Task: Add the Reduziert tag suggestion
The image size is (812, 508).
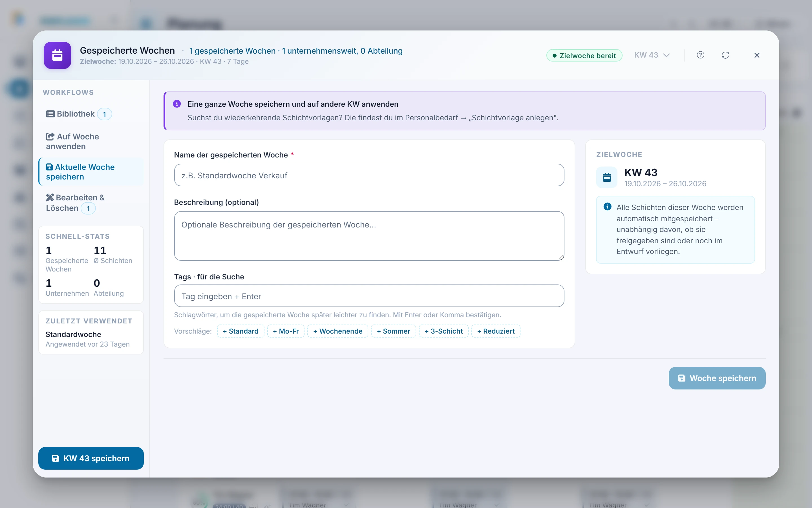Action: coord(496,331)
